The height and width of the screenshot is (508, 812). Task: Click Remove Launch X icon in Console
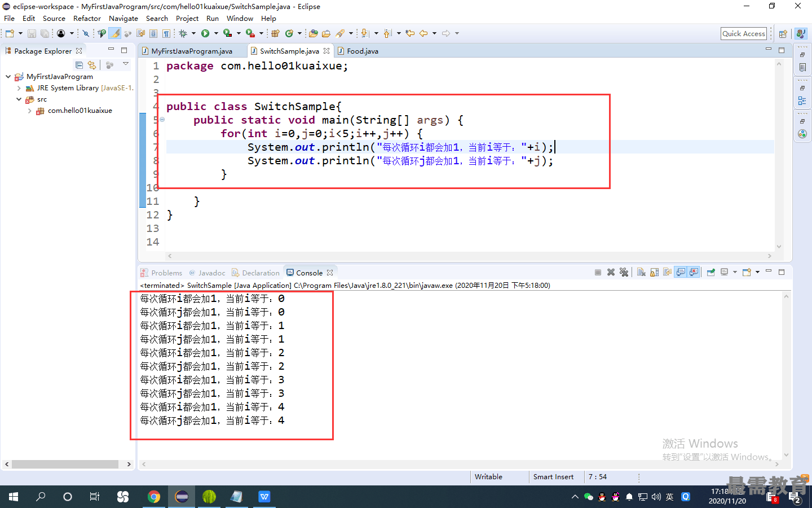(x=611, y=272)
